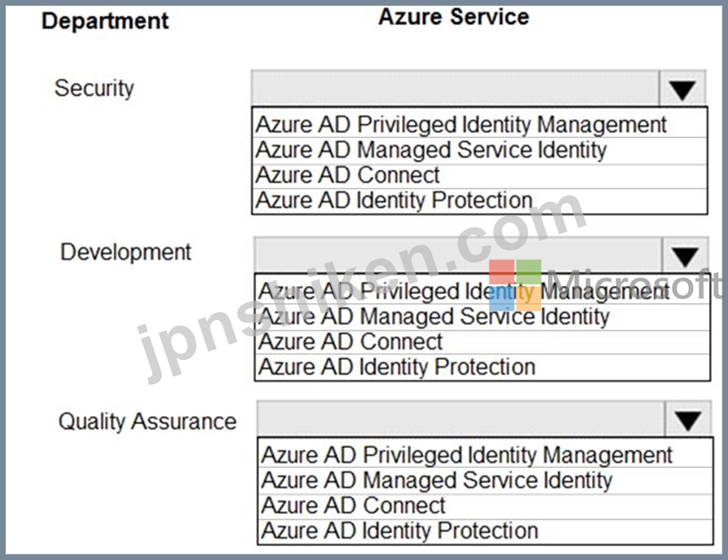728x560 pixels.
Task: Click the Security dropdown's empty selection field
Action: click(455, 88)
